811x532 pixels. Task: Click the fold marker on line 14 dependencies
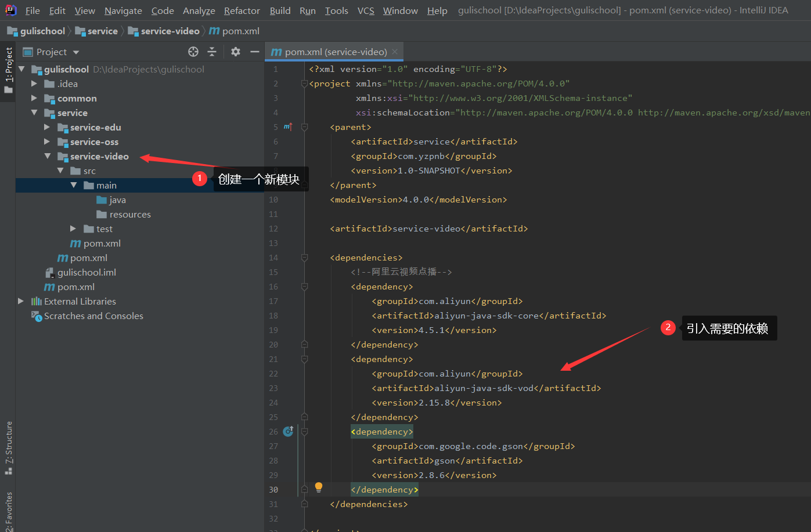tap(304, 257)
